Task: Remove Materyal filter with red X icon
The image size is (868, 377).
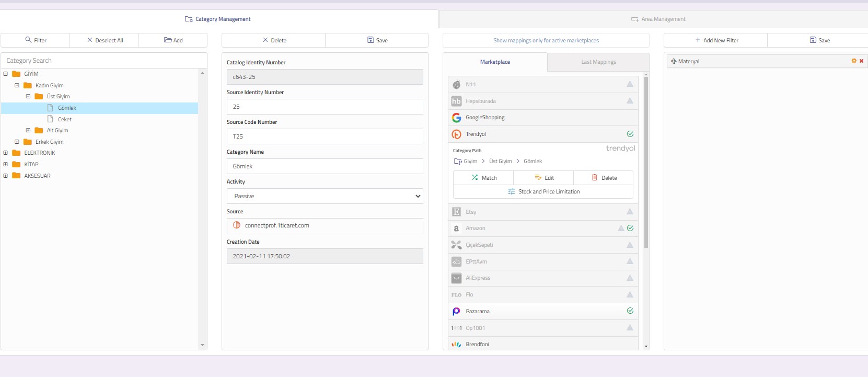Action: (x=861, y=61)
